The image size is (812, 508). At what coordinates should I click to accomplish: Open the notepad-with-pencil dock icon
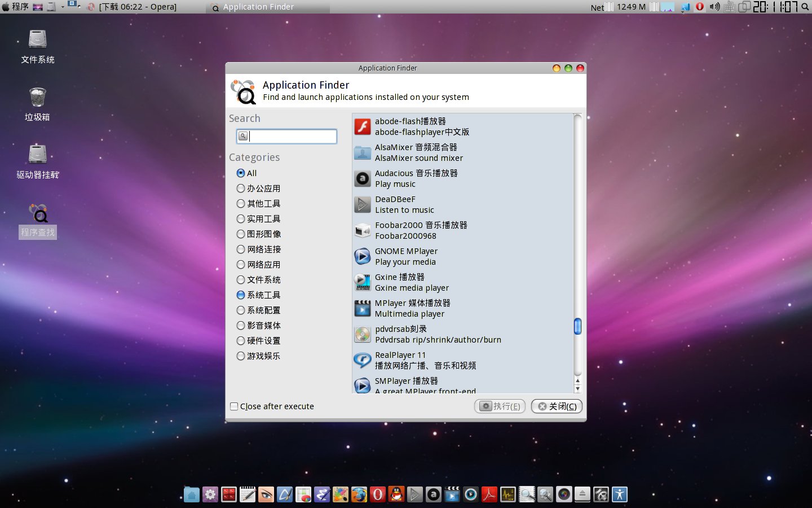pos(248,494)
